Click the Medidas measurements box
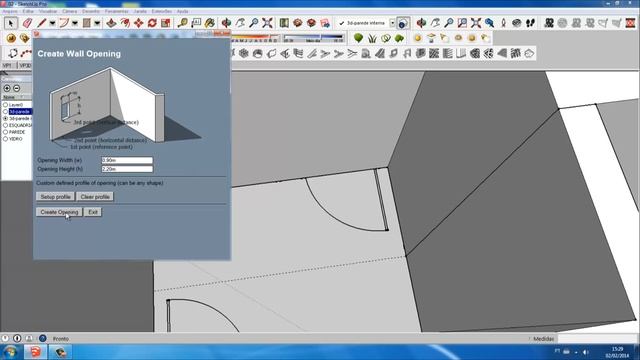 pyautogui.click(x=598, y=339)
